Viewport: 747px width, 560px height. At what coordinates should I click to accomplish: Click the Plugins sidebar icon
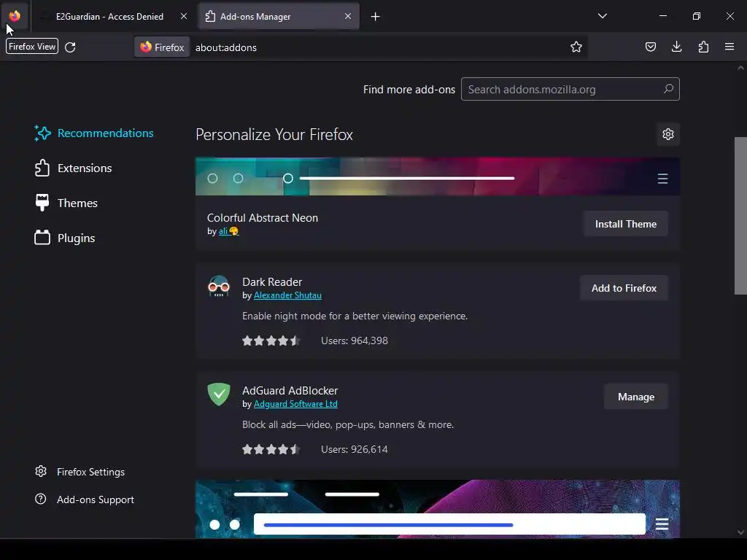[x=42, y=238]
